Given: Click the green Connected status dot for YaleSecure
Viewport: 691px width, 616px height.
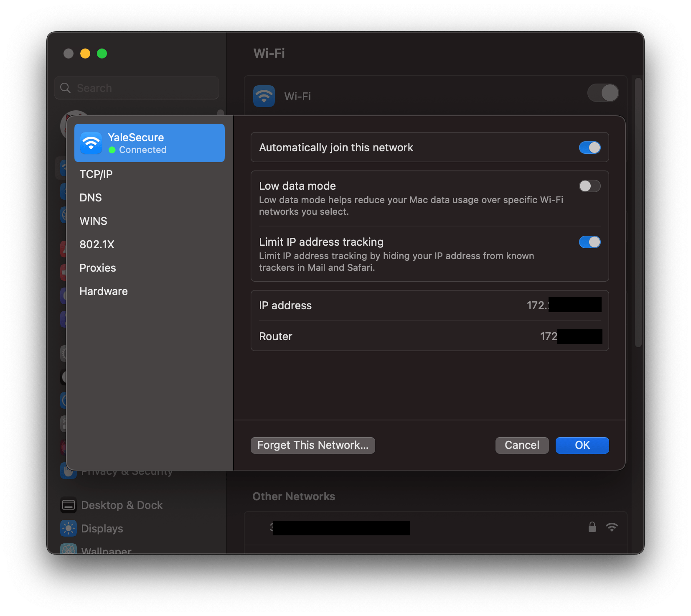Looking at the screenshot, I should point(112,150).
